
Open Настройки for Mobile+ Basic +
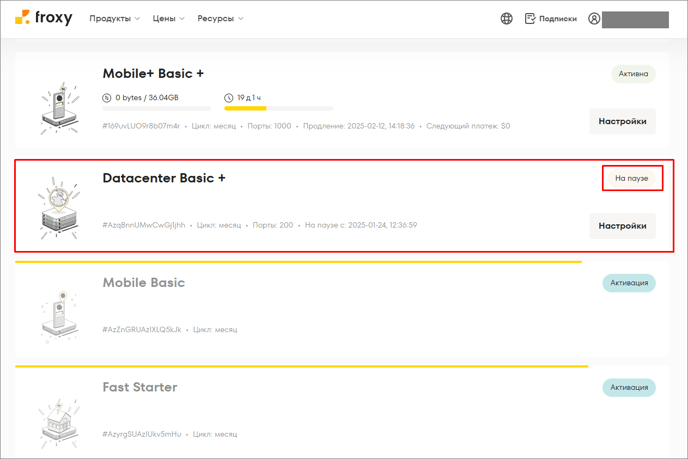pyautogui.click(x=622, y=121)
